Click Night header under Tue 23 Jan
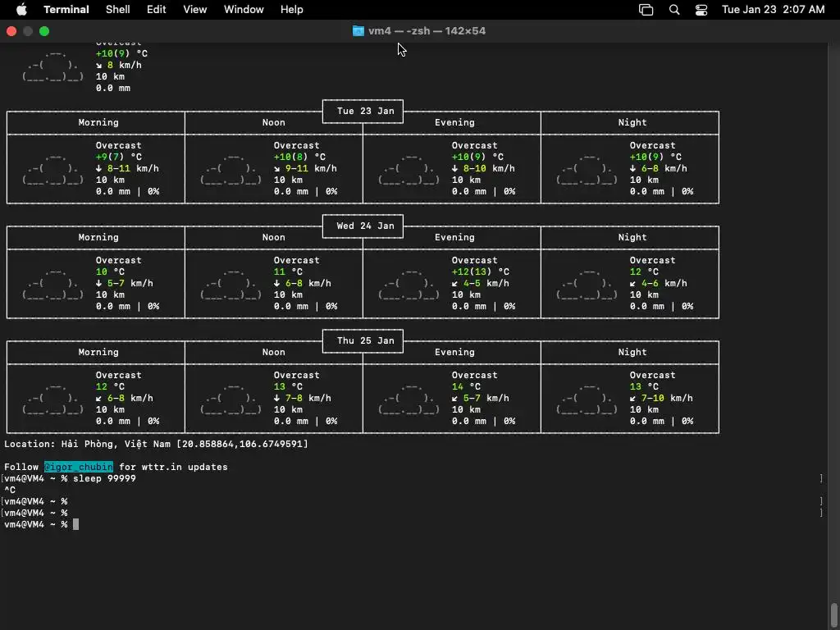Image resolution: width=840 pixels, height=630 pixels. pyautogui.click(x=632, y=123)
